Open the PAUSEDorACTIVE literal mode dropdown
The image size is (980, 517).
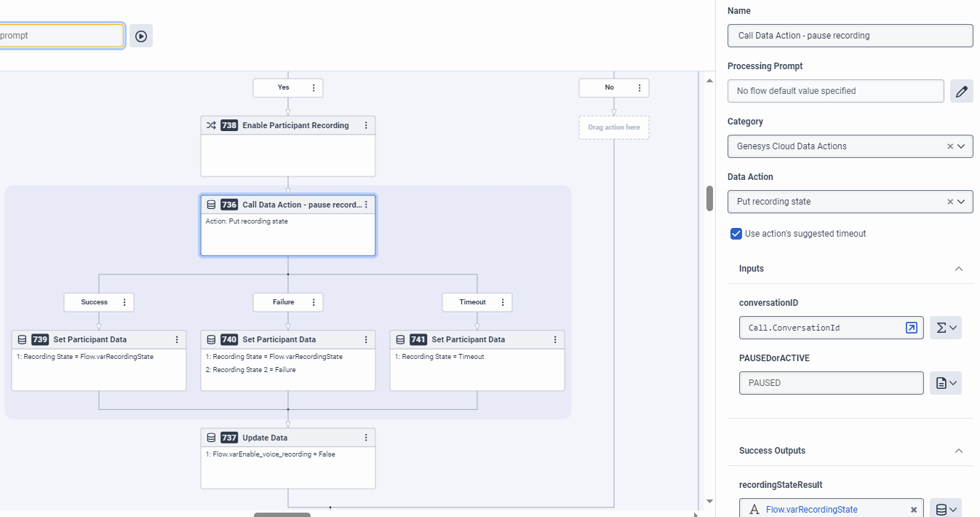coord(946,383)
